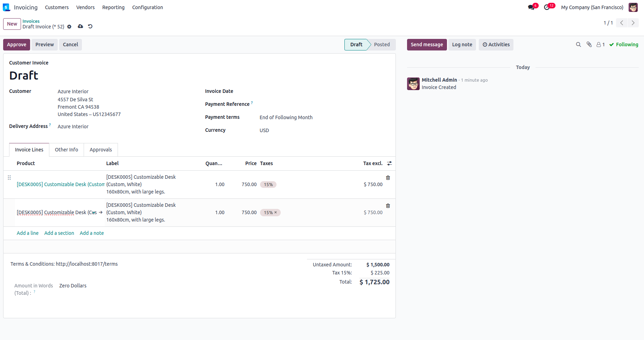Image resolution: width=644 pixels, height=340 pixels.
Task: Open the activities clock icon in top bar
Action: pos(547,7)
